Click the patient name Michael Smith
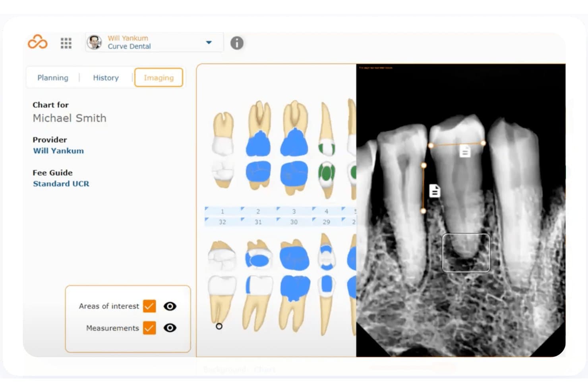This screenshot has height=392, width=588. [x=70, y=118]
